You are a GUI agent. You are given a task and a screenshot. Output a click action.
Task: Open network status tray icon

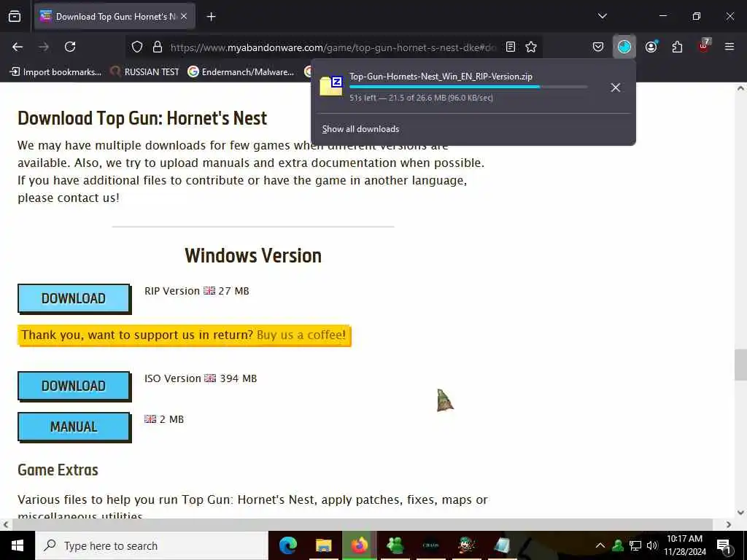pyautogui.click(x=635, y=545)
